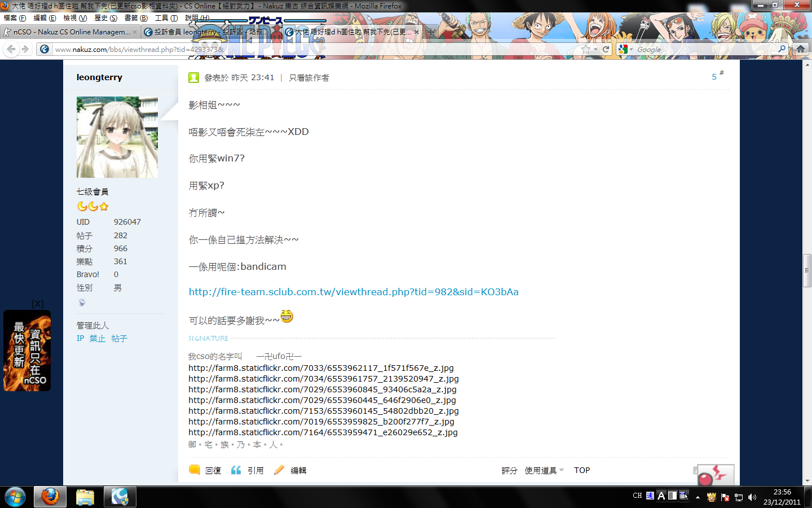
Task: Close the currently active third tab
Action: (417, 32)
